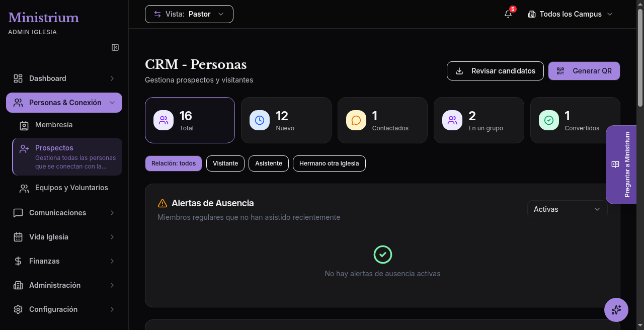The image size is (644, 330).
Task: Select the Relación: todos filter chip
Action: click(174, 163)
